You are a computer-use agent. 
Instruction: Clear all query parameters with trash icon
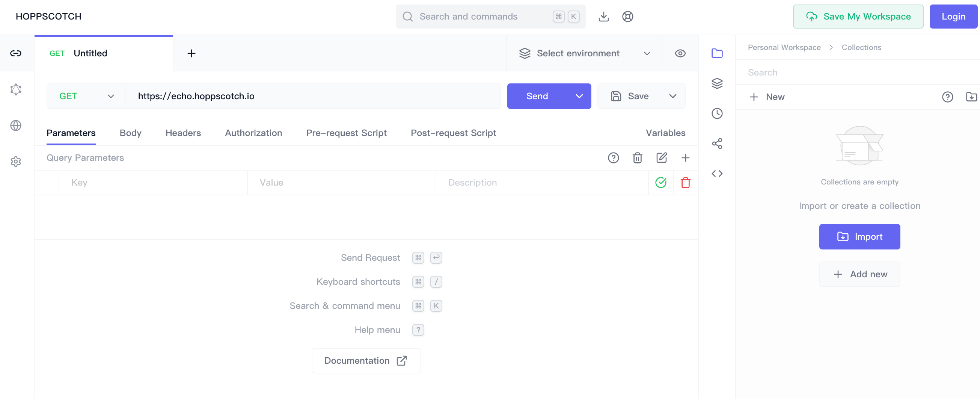point(637,158)
